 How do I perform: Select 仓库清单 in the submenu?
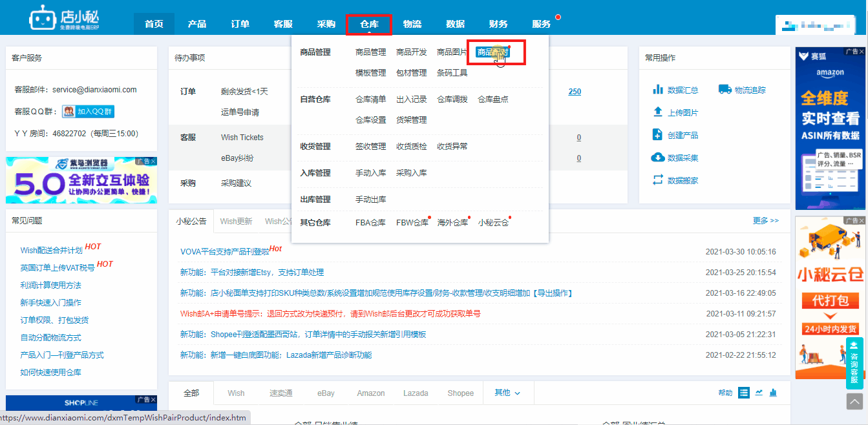point(370,99)
